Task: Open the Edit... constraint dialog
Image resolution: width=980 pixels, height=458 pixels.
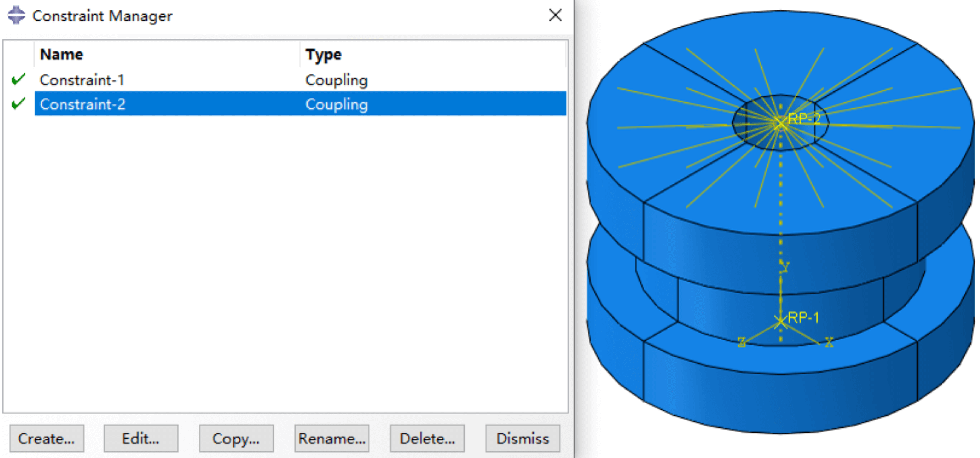Action: [141, 439]
